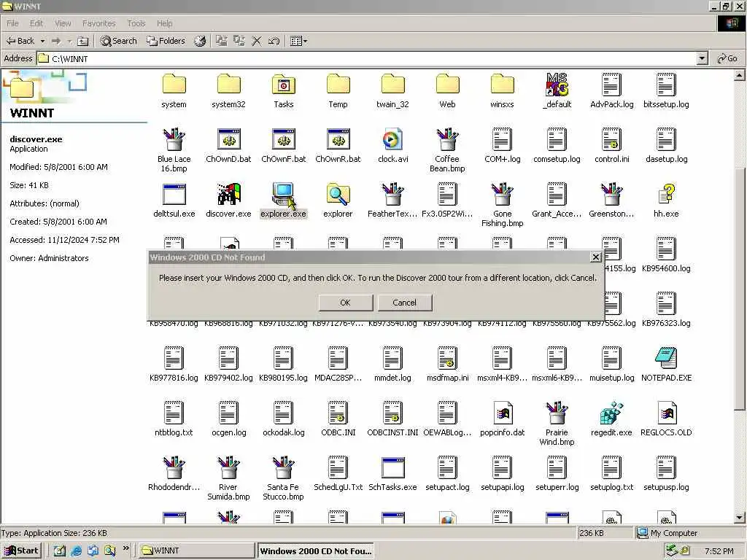Click the Undo toolbar icon
The height and width of the screenshot is (560, 747).
point(274,41)
